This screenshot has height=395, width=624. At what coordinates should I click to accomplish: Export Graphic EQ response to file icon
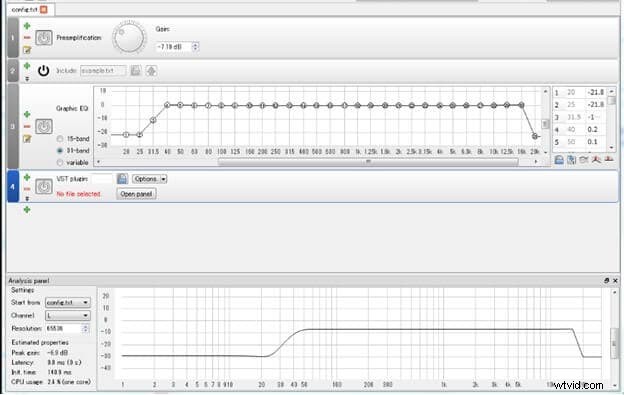point(571,160)
